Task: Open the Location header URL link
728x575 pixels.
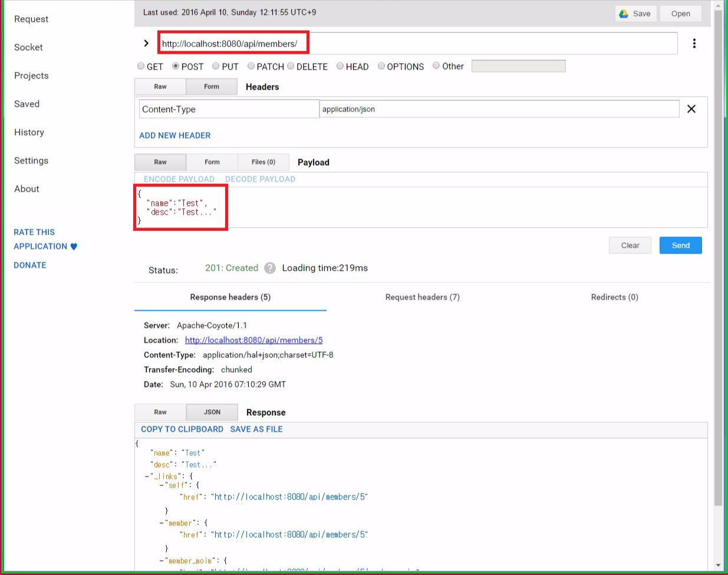Action: coord(254,340)
